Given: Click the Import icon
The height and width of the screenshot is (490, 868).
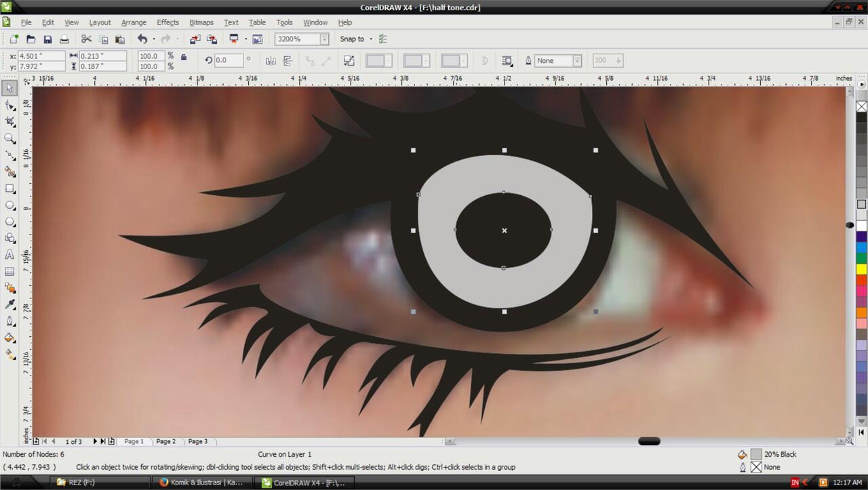Looking at the screenshot, I should click(195, 39).
